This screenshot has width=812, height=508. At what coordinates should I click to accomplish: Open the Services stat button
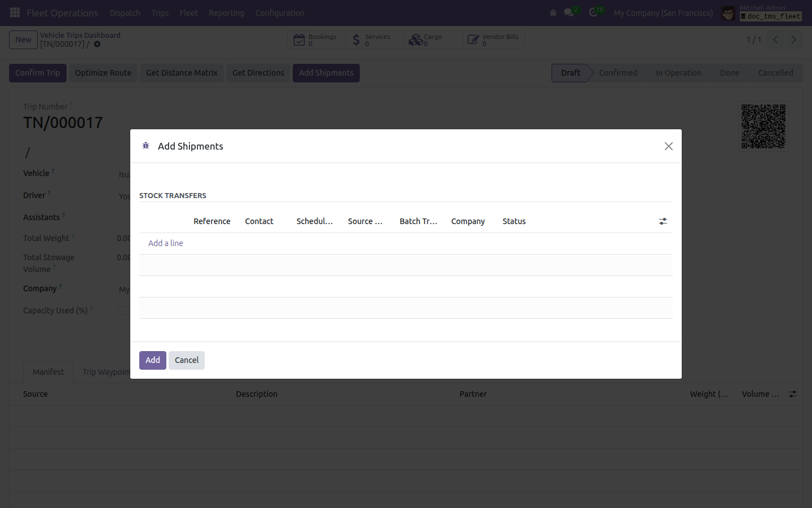[375, 40]
